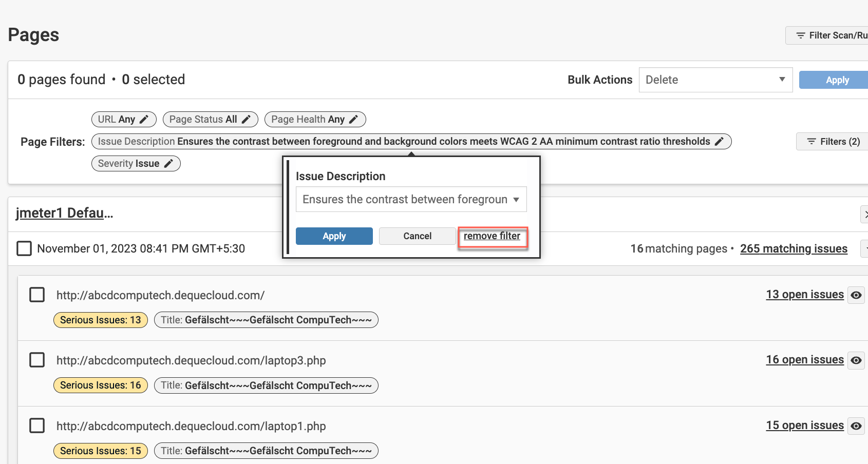This screenshot has height=464, width=868.
Task: Click eye icon beside 16 open issues
Action: pyautogui.click(x=856, y=360)
